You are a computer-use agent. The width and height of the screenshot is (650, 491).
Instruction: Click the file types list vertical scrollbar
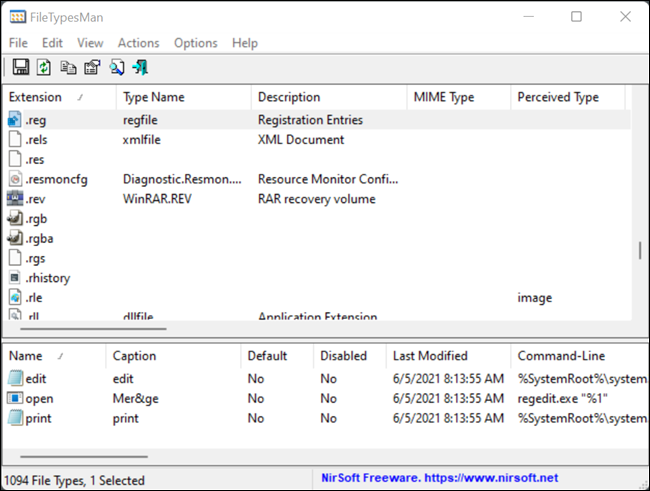pyautogui.click(x=640, y=250)
